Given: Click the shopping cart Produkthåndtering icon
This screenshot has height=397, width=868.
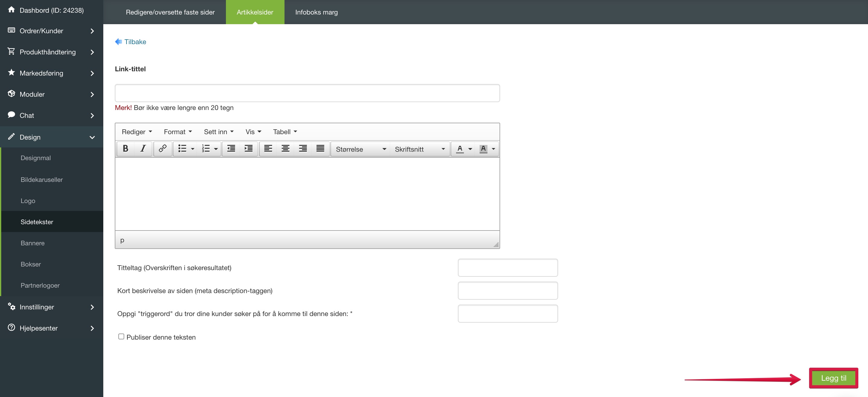Looking at the screenshot, I should pyautogui.click(x=11, y=51).
